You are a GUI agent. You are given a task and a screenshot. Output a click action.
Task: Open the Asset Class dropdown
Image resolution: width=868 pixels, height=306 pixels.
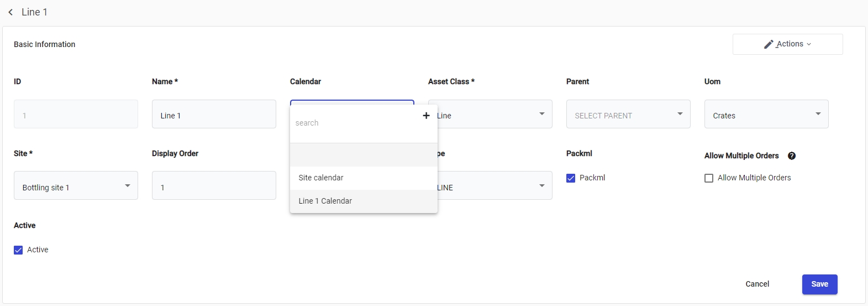point(541,114)
